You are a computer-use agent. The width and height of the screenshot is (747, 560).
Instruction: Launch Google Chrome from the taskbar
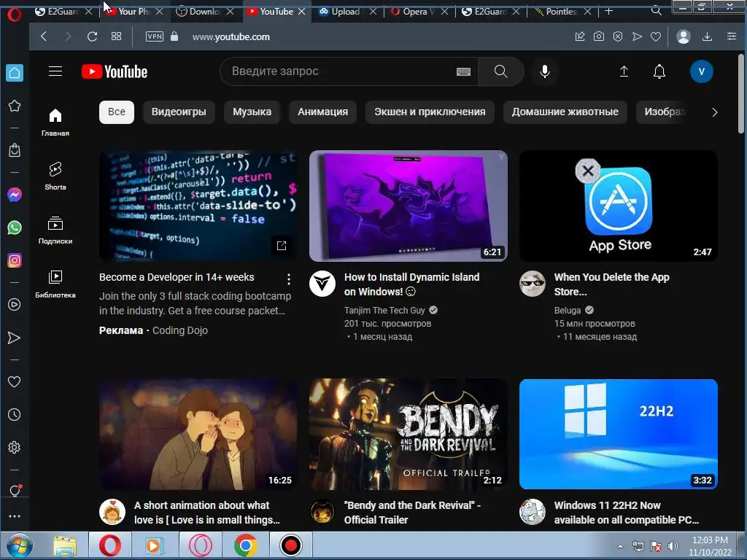tap(246, 545)
